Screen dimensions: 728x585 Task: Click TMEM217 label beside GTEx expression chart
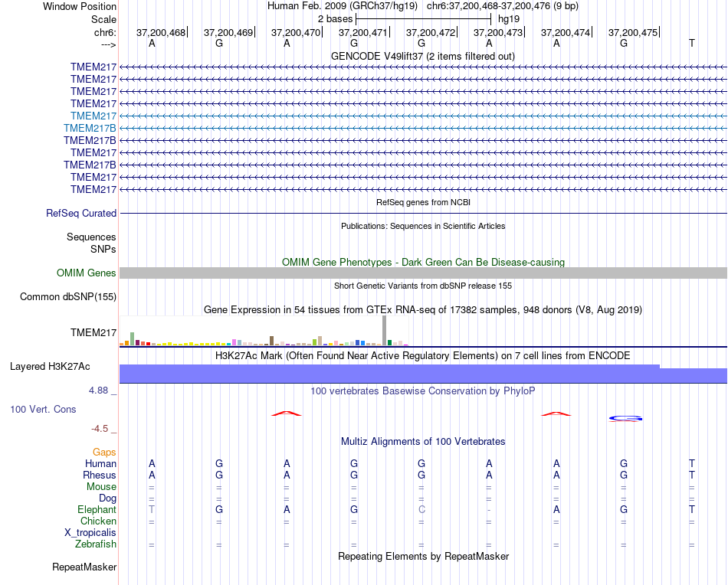pyautogui.click(x=93, y=332)
